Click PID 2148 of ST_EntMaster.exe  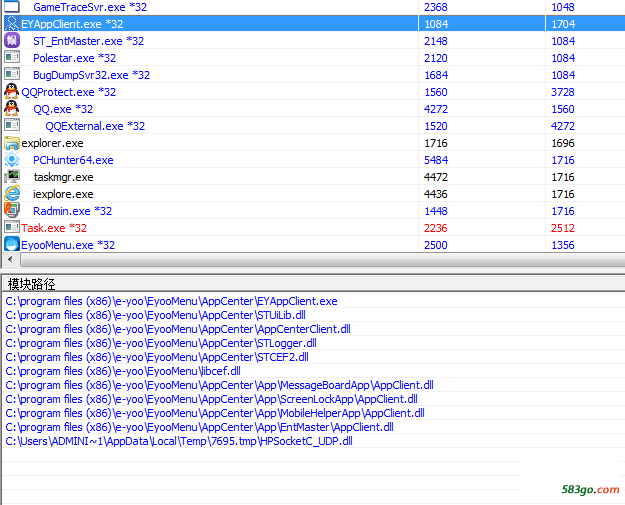click(436, 41)
